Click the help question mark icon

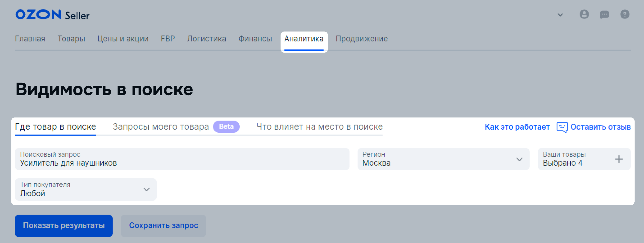(625, 14)
